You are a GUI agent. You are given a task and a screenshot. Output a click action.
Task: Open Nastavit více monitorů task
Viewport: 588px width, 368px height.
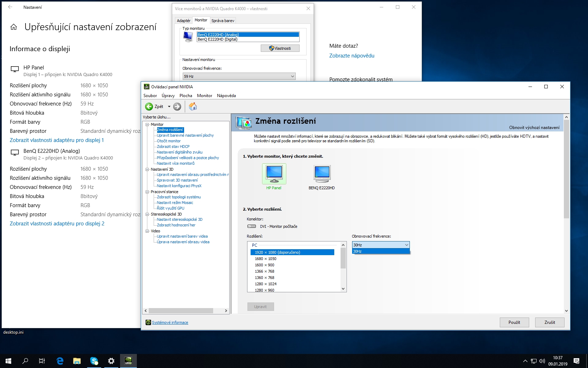[176, 163]
